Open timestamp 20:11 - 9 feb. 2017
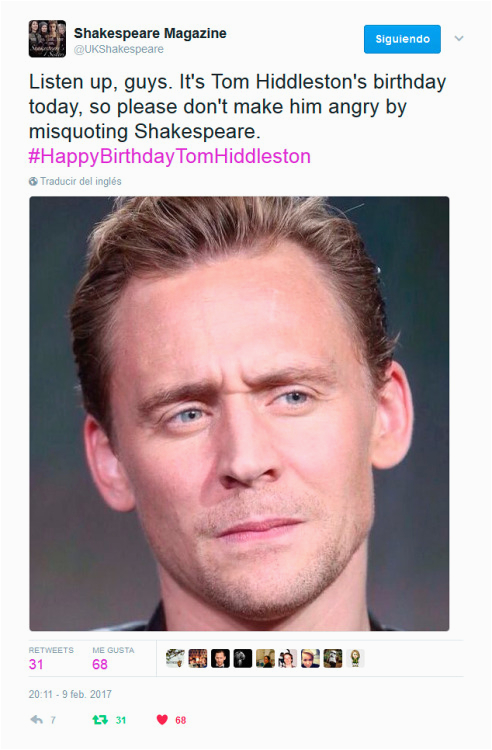Viewport: 492px width, 750px height. 70,694
